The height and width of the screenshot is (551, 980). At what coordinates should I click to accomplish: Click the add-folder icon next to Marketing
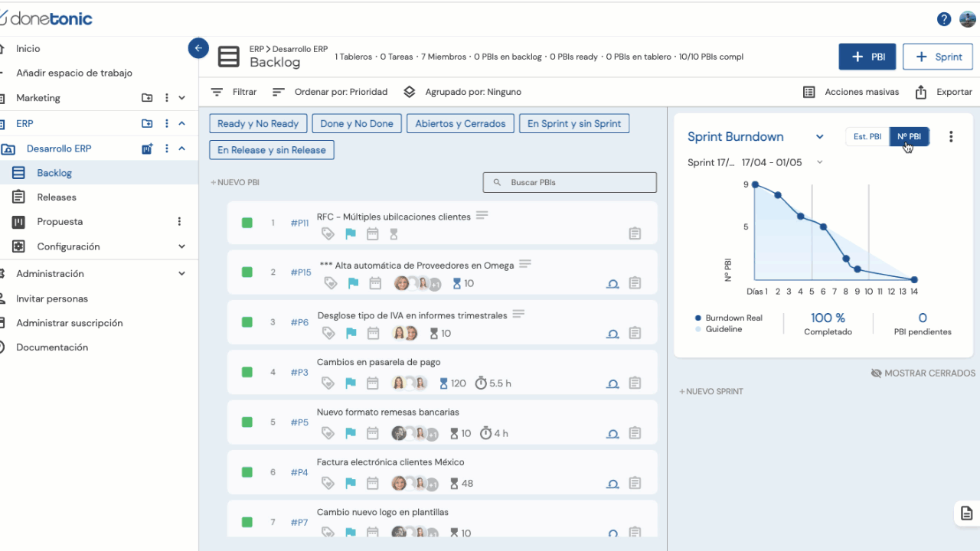click(147, 98)
